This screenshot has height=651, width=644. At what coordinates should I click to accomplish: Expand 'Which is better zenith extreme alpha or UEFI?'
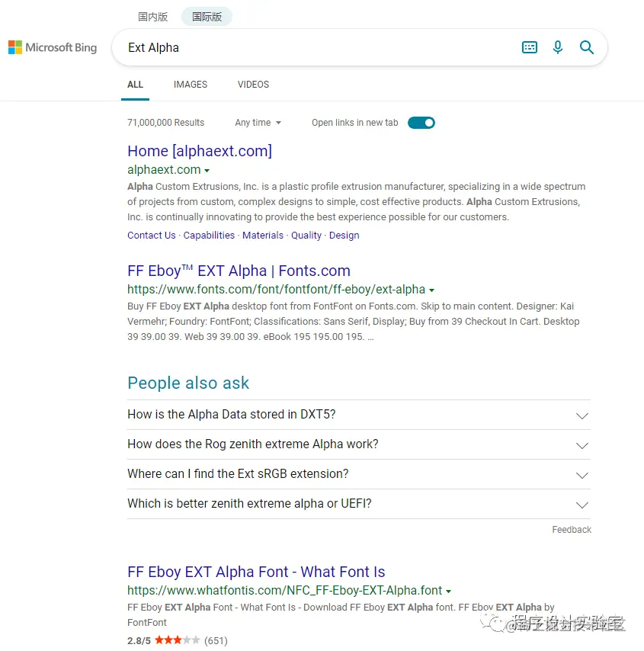pos(359,504)
